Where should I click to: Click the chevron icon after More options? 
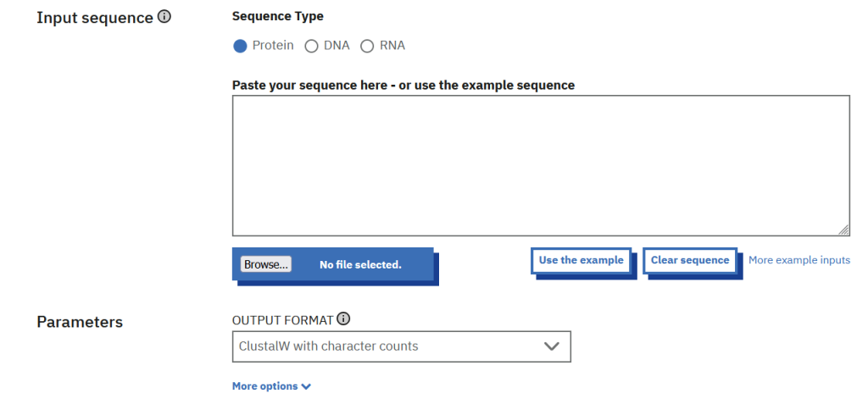(x=306, y=387)
